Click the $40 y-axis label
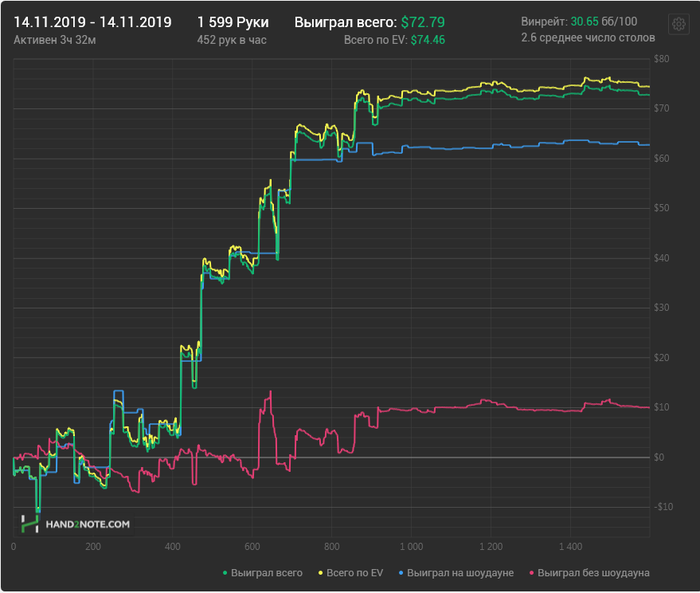 coord(661,258)
